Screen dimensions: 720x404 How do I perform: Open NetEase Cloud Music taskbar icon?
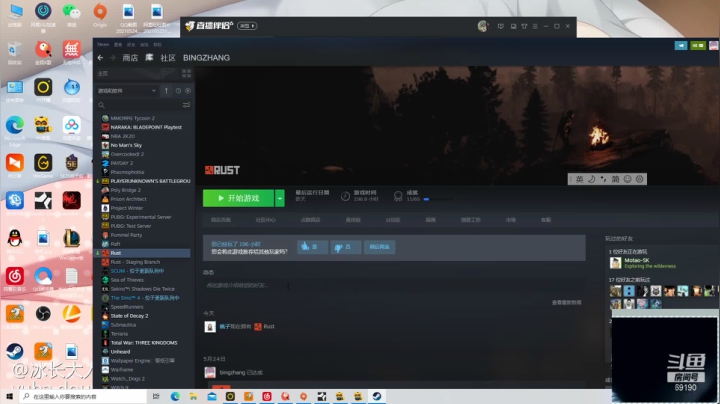[x=267, y=396]
